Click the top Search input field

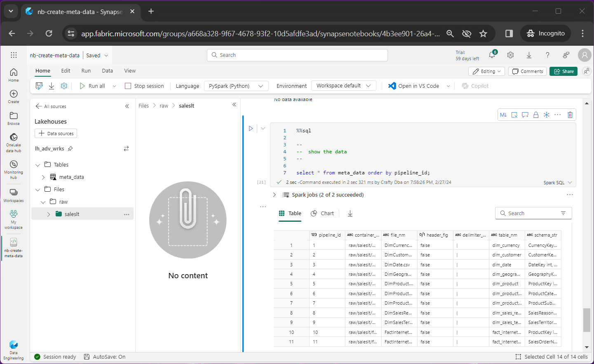(297, 55)
